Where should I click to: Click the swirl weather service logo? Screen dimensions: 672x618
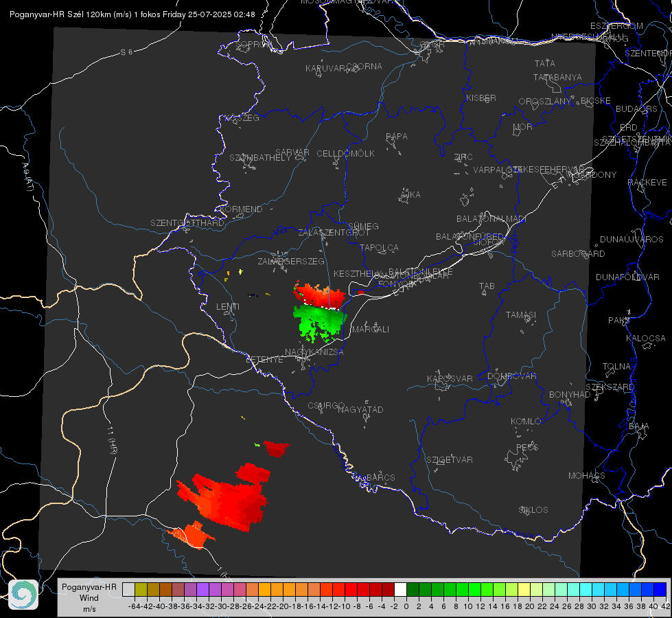coord(23,595)
